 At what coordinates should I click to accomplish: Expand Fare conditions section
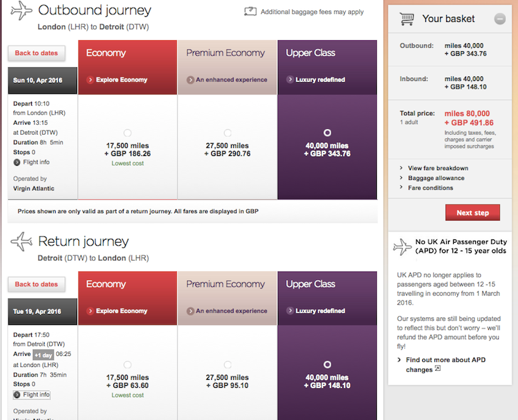[x=431, y=188]
